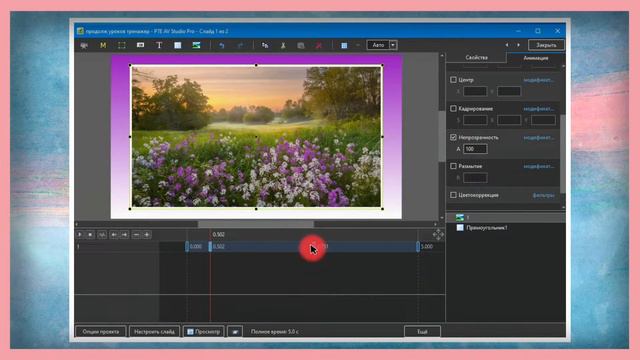This screenshot has height=360, width=640.
Task: Go to previous slide with left arrow
Action: click(x=507, y=45)
